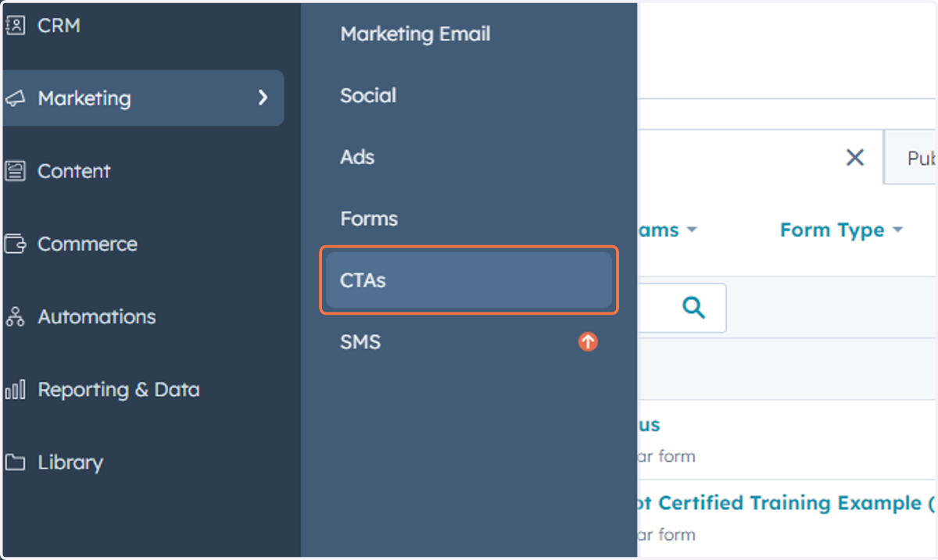Click the CRM contact-card icon

click(15, 26)
